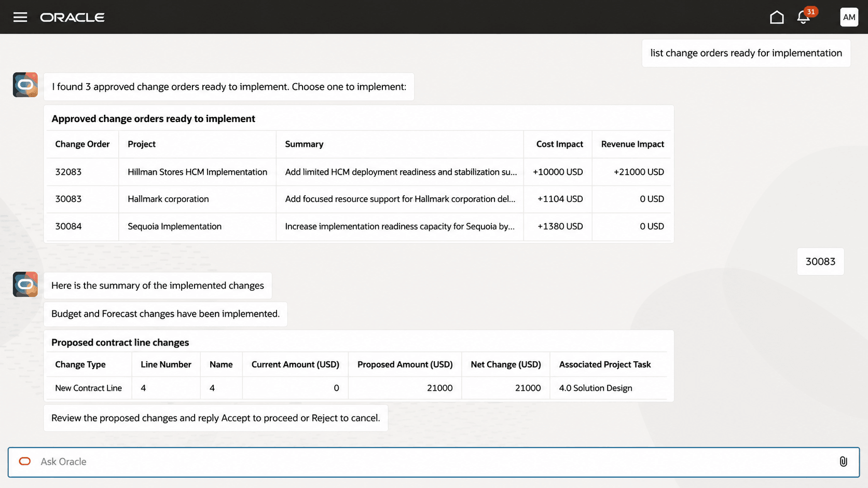The image size is (868, 488).
Task: Click the Line Number column header
Action: (166, 364)
